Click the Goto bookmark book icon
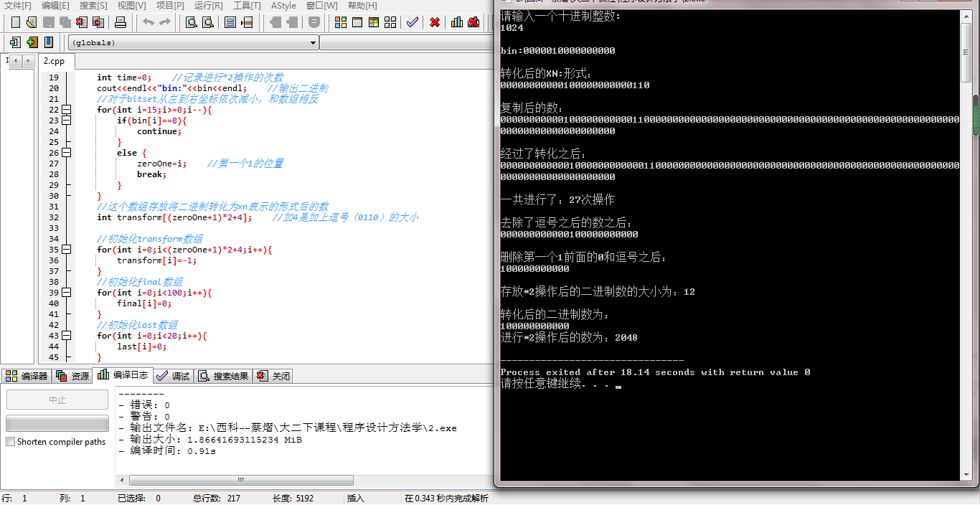This screenshot has height=505, width=980. [x=48, y=42]
